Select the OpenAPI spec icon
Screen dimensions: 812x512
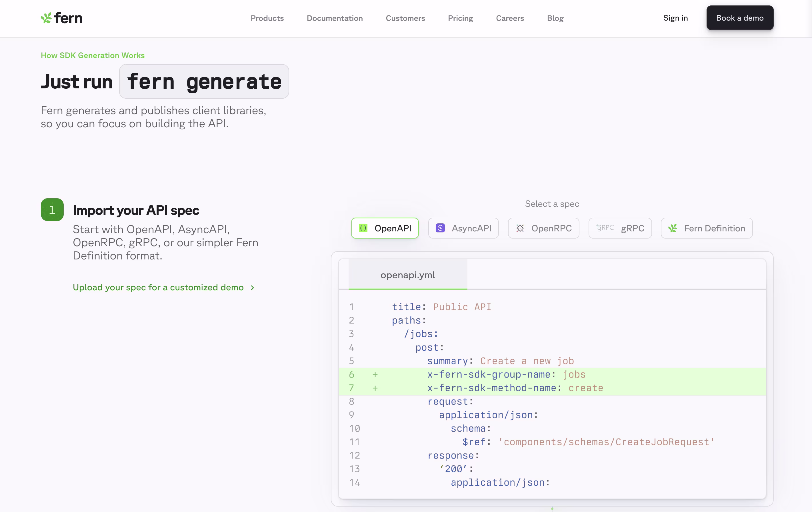point(363,228)
